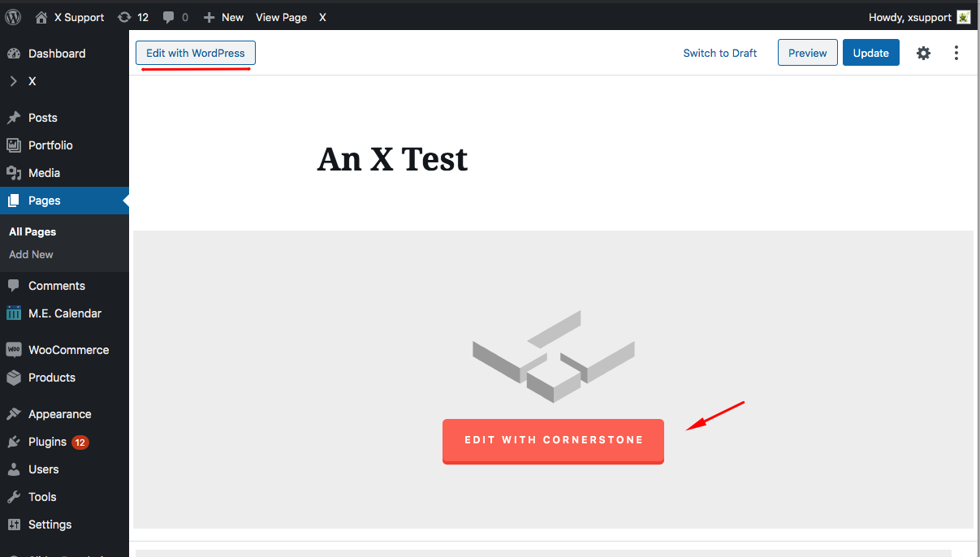This screenshot has height=557, width=980.
Task: Click View Page in admin bar
Action: click(281, 17)
